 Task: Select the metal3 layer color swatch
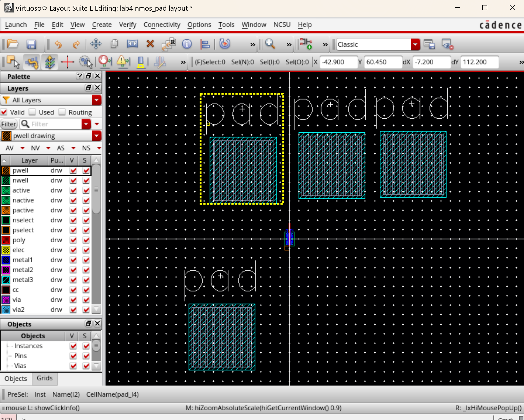[x=6, y=280]
